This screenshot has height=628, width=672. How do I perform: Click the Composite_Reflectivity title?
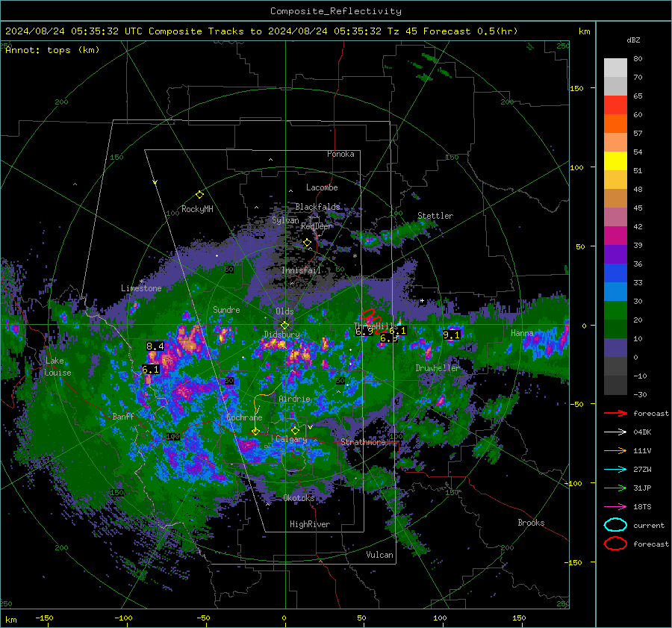(335, 11)
